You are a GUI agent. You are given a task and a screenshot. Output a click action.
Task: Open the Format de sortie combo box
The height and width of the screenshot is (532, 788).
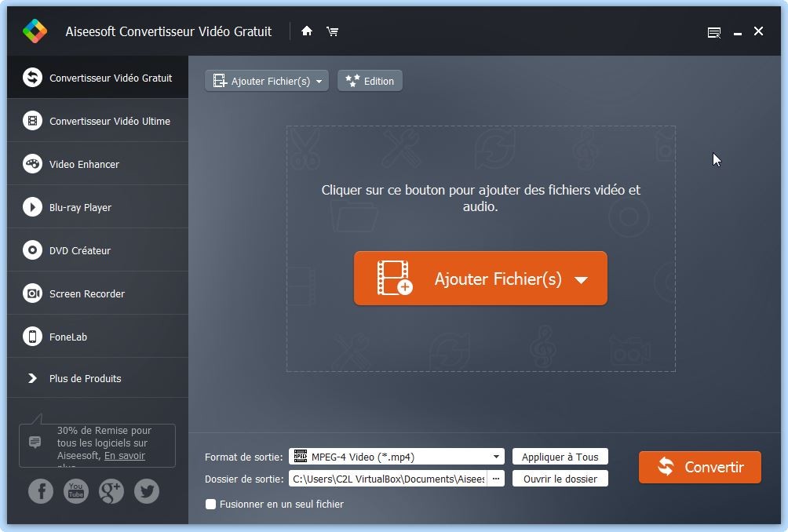tap(396, 457)
